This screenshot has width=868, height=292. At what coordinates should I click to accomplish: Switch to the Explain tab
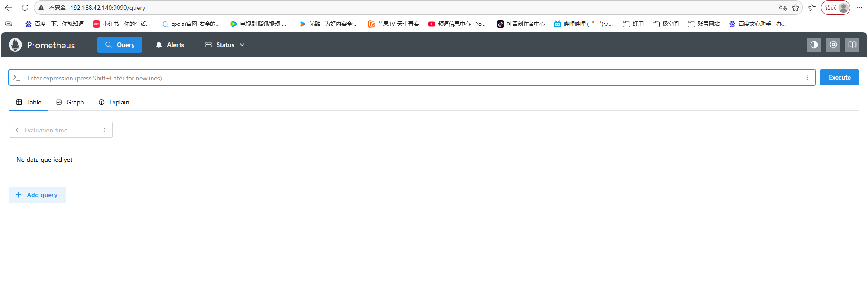tap(114, 102)
